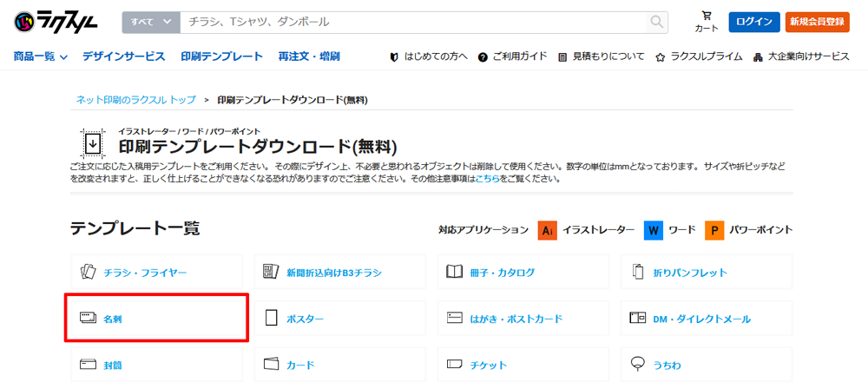868x389 pixels.
Task: Open the shopping cart icon
Action: [707, 16]
